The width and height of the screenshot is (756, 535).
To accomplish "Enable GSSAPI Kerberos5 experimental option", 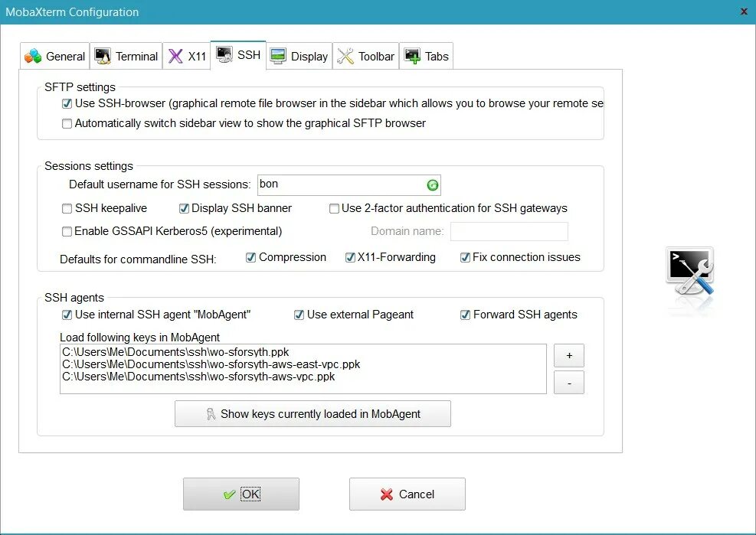I will [67, 232].
